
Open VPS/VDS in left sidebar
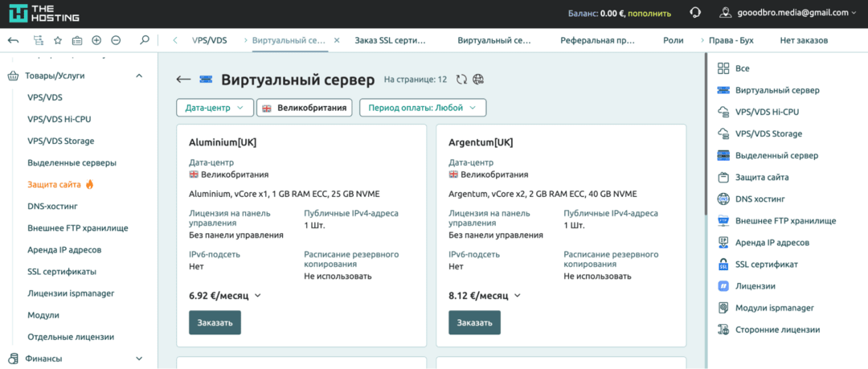[x=45, y=97]
